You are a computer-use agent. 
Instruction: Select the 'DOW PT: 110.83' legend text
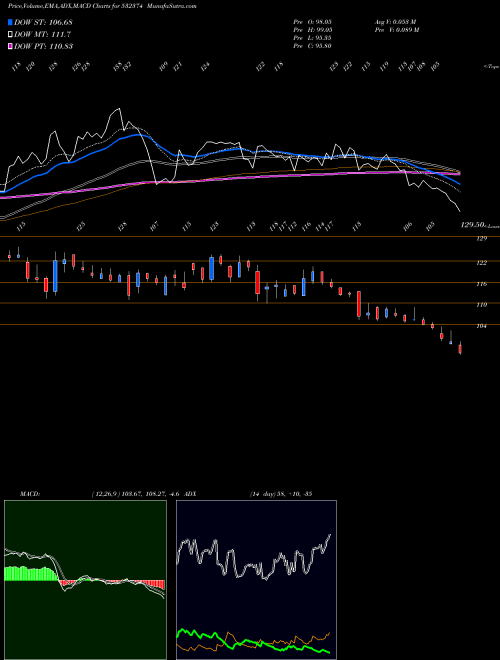[x=43, y=46]
